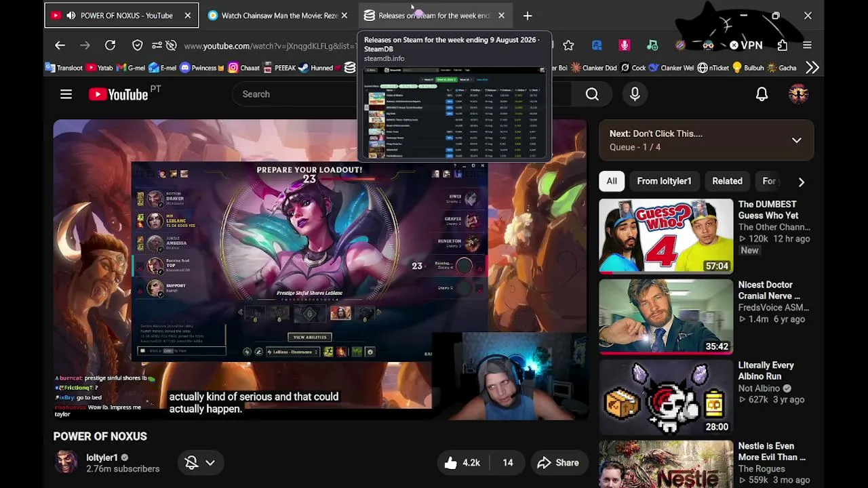Select the Related filter chip
The width and height of the screenshot is (868, 488).
[x=727, y=181]
